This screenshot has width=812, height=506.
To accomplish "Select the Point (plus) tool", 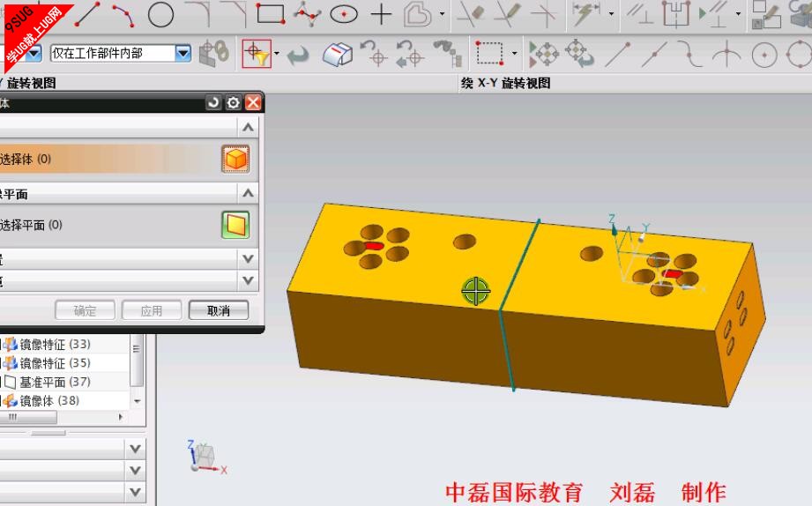I will (381, 14).
